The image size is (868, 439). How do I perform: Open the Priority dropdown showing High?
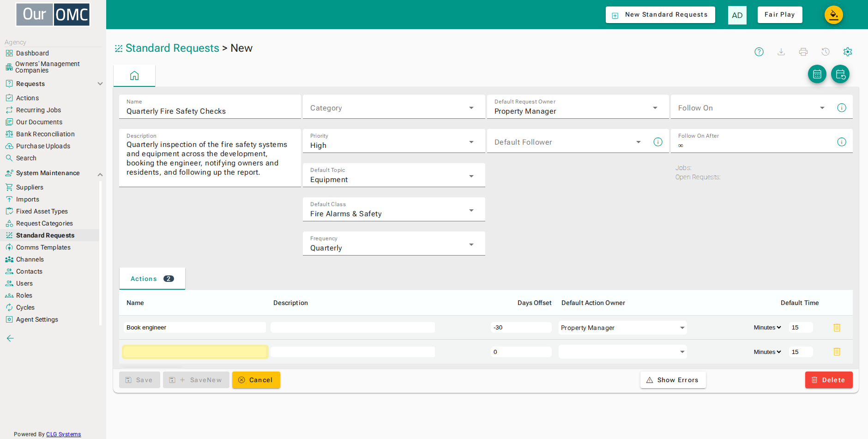point(394,141)
